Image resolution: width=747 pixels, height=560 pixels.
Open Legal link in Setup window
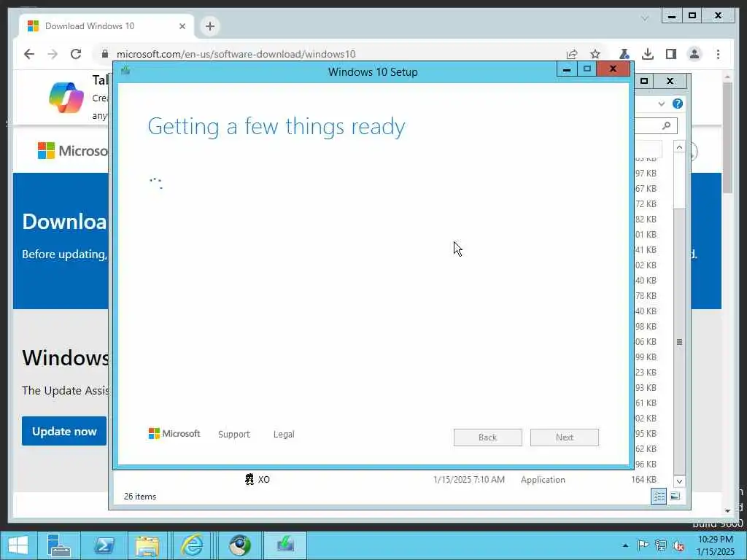[x=284, y=435]
